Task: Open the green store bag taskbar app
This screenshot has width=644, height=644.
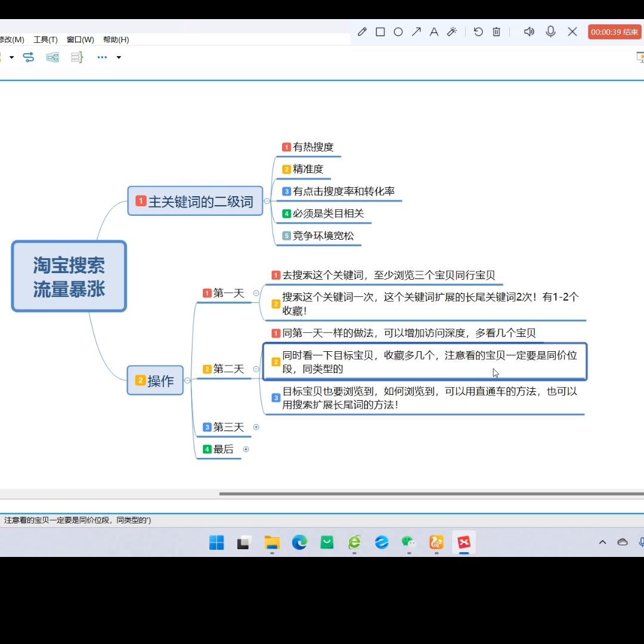Action: [327, 542]
